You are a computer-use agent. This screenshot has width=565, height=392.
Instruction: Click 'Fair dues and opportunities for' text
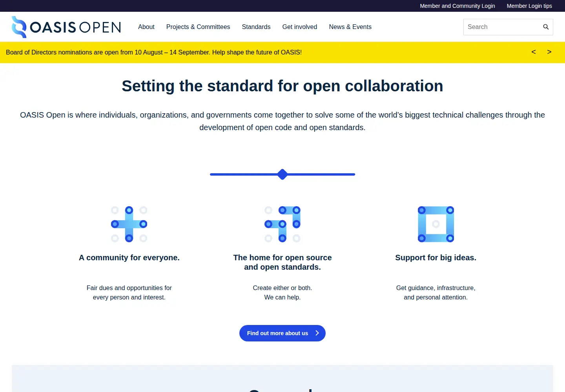pyautogui.click(x=129, y=288)
